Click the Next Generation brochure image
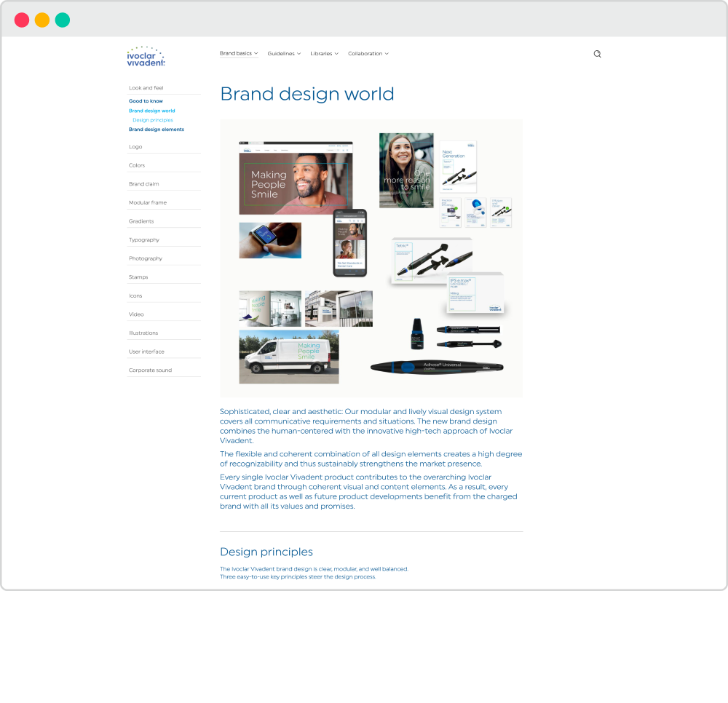The height and width of the screenshot is (703, 728). pyautogui.click(x=458, y=167)
